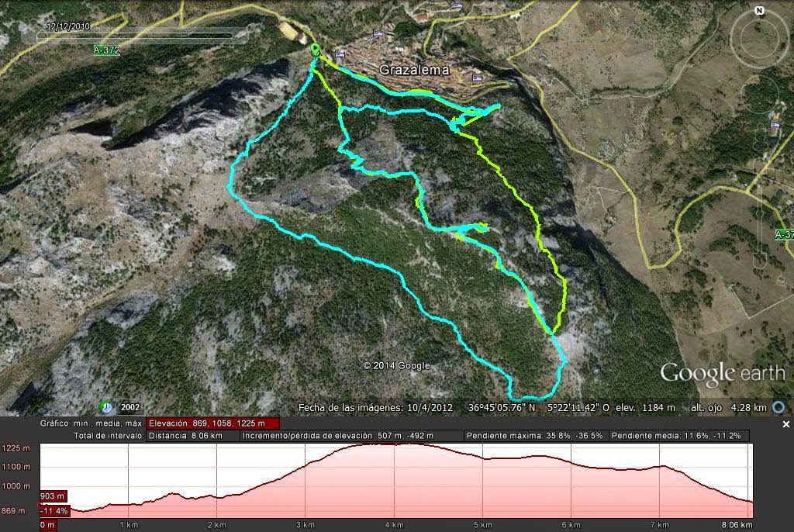Screen dimensions: 794x532
Task: Click the A-372 road shield at upper left
Action: click(x=107, y=50)
